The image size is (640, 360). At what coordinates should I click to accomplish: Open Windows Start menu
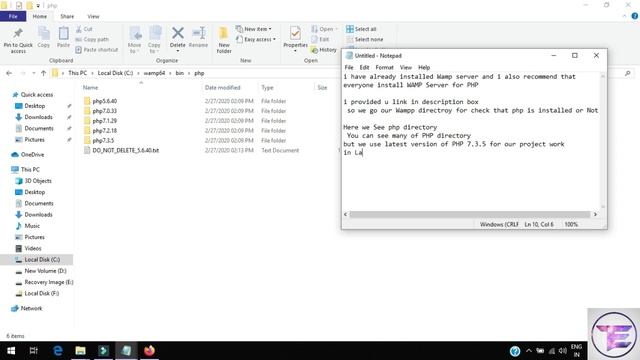[11, 351]
